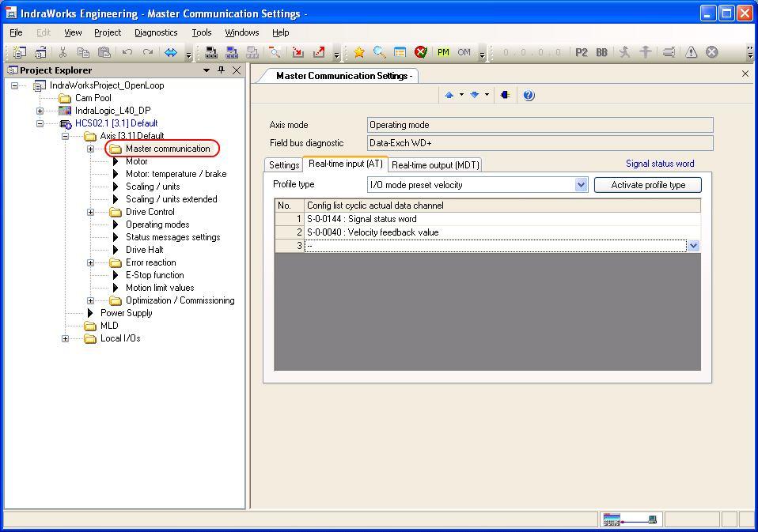Close the Project Explorer panel
The height and width of the screenshot is (532, 758).
[237, 70]
